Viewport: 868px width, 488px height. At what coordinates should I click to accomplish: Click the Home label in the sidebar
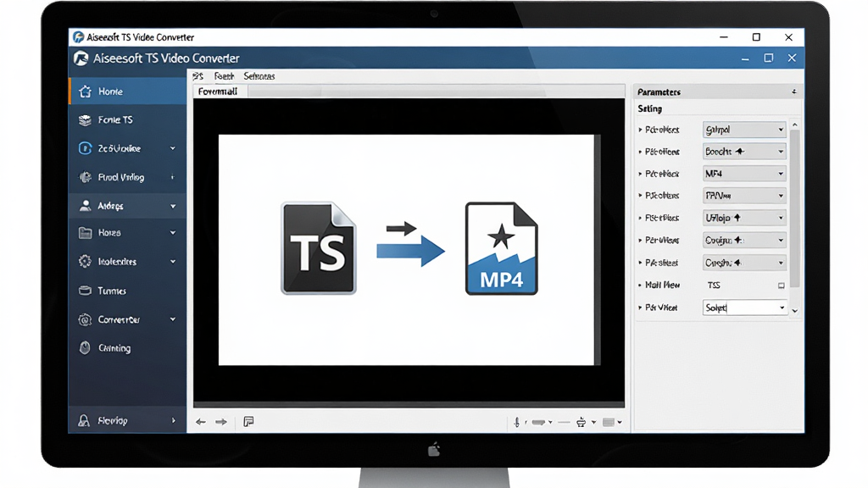pos(111,91)
